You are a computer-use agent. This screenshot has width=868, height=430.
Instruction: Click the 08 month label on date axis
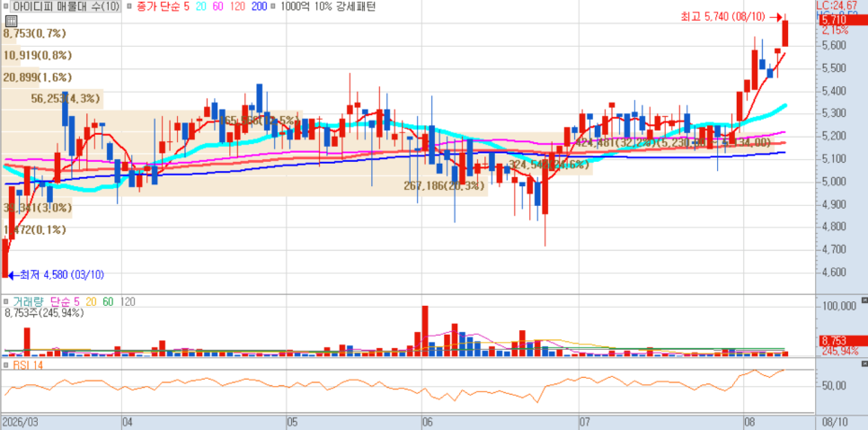tap(749, 422)
